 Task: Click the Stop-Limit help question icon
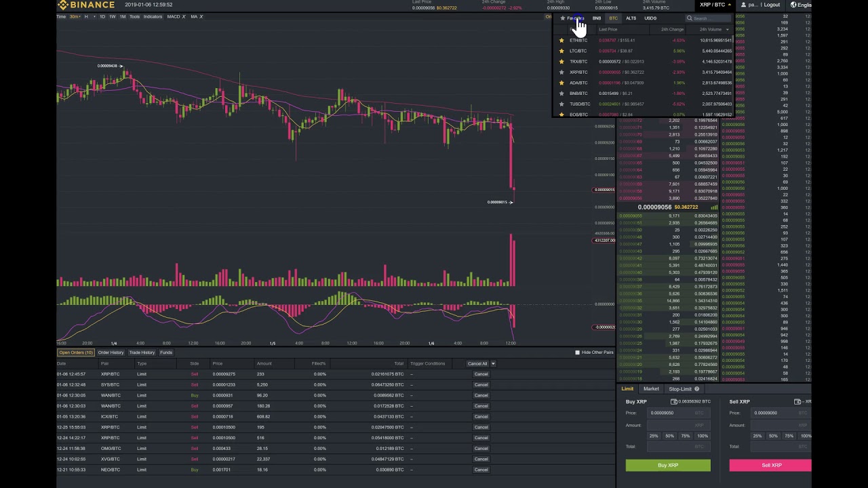(x=696, y=389)
